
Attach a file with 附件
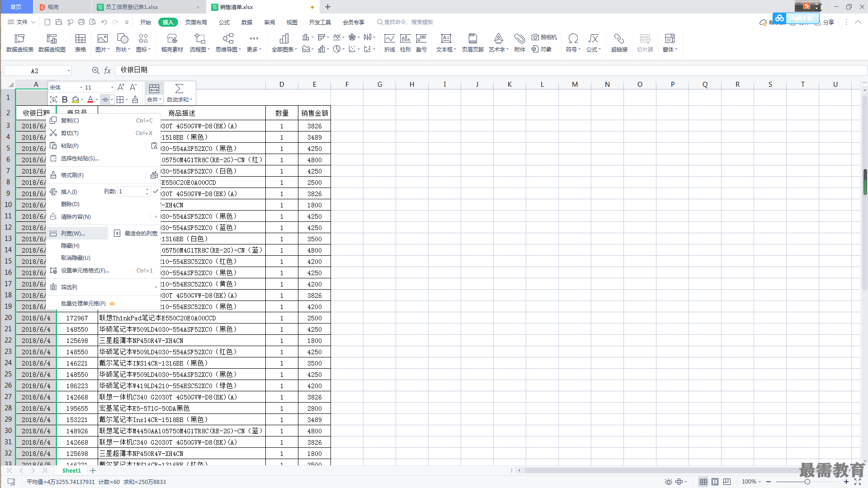[x=520, y=43]
